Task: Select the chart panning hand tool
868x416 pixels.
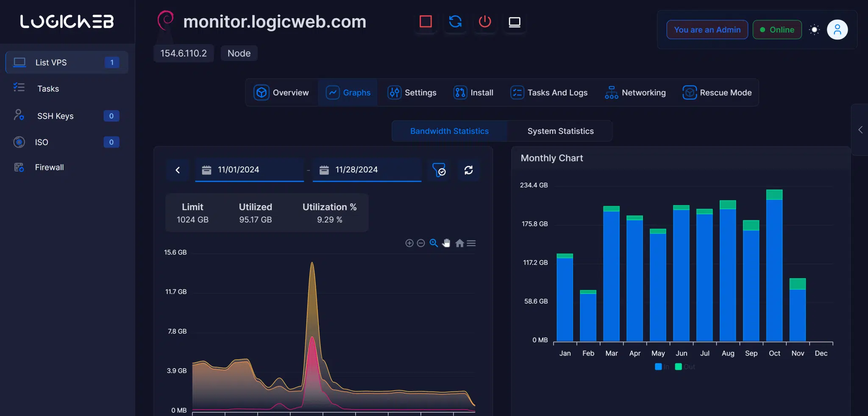Action: 446,243
